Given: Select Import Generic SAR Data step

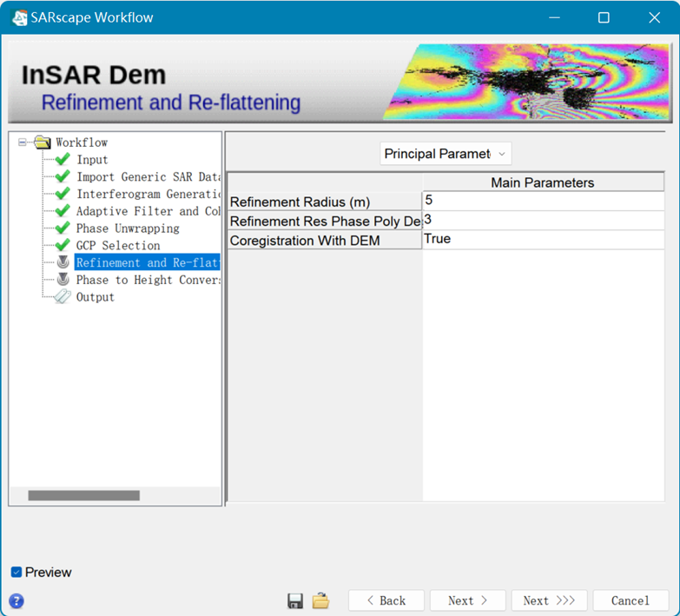Looking at the screenshot, I should [x=149, y=177].
